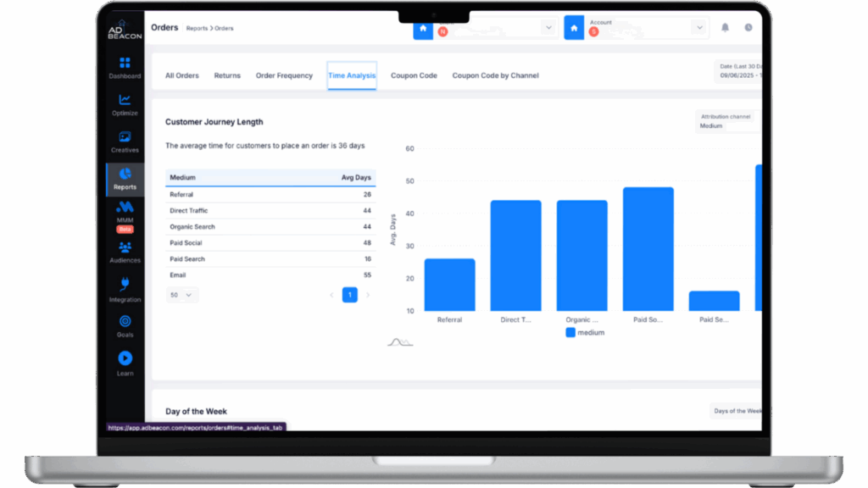Select the MMM beta sidebar icon

(125, 207)
